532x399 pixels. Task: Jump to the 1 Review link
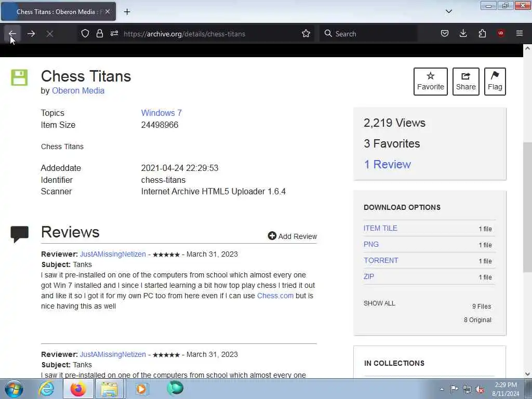point(387,164)
